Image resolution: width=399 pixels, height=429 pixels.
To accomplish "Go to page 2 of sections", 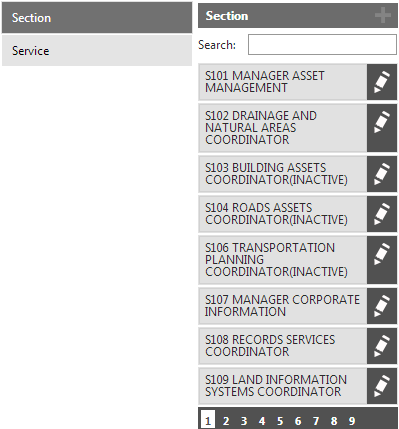I will point(226,421).
